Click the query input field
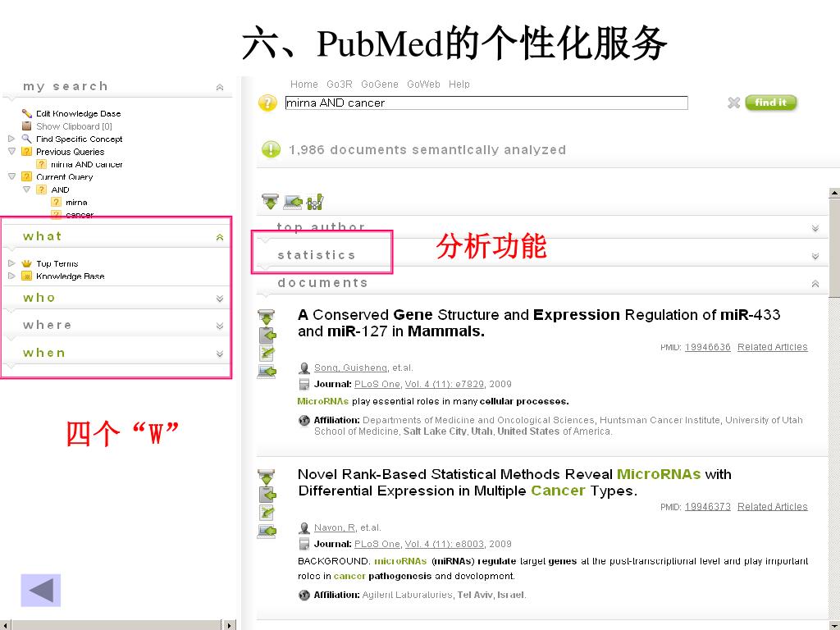840x630 pixels. click(x=486, y=103)
